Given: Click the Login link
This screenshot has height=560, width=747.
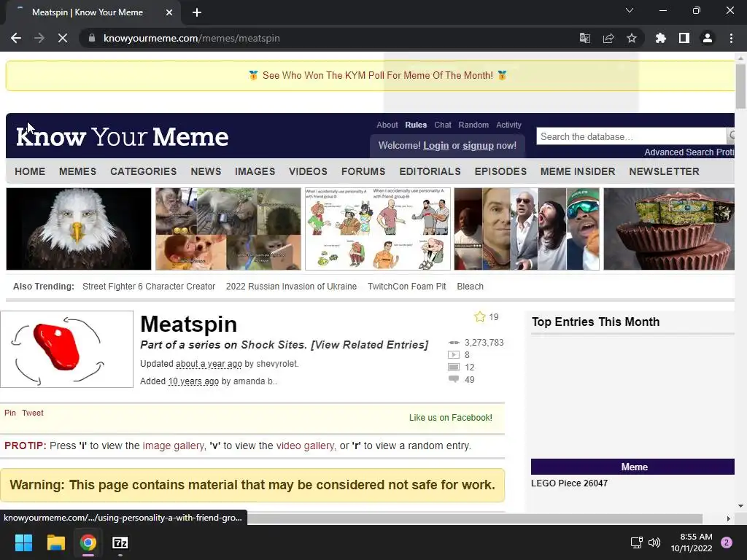Looking at the screenshot, I should tap(436, 146).
